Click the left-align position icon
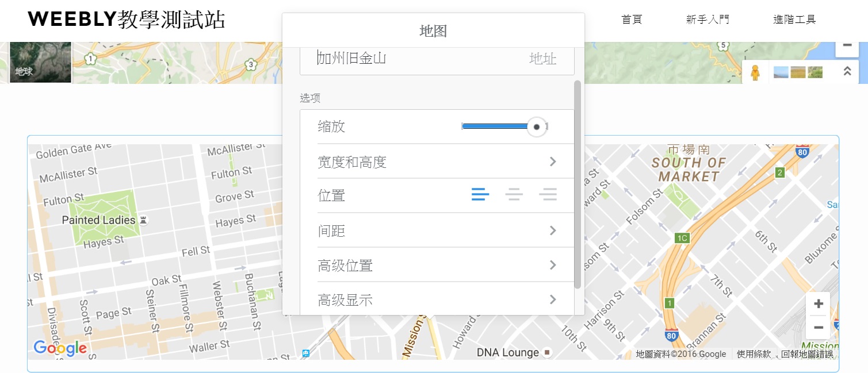Image resolution: width=868 pixels, height=373 pixels. point(480,195)
